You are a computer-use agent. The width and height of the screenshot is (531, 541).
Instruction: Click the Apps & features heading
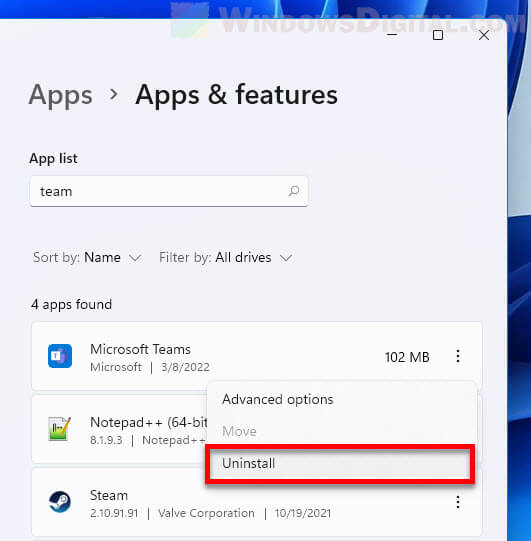point(237,95)
